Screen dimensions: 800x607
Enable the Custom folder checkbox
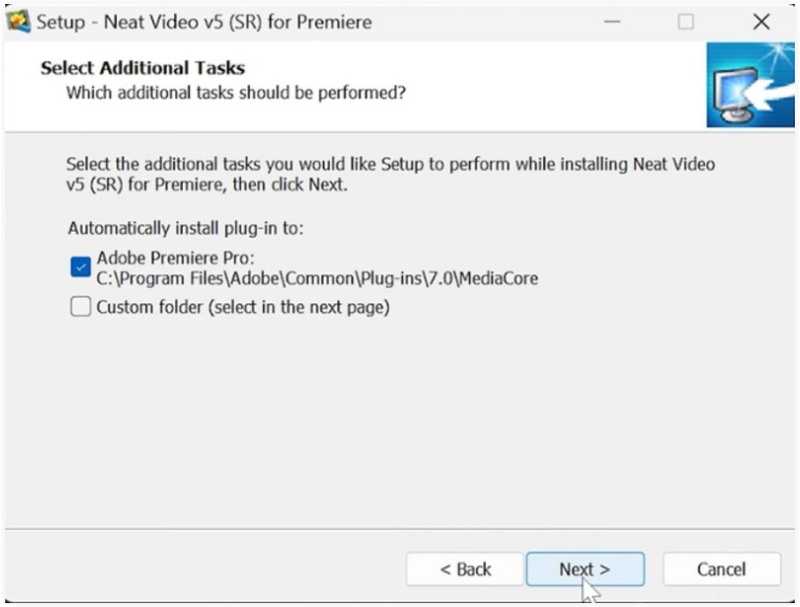coord(80,307)
